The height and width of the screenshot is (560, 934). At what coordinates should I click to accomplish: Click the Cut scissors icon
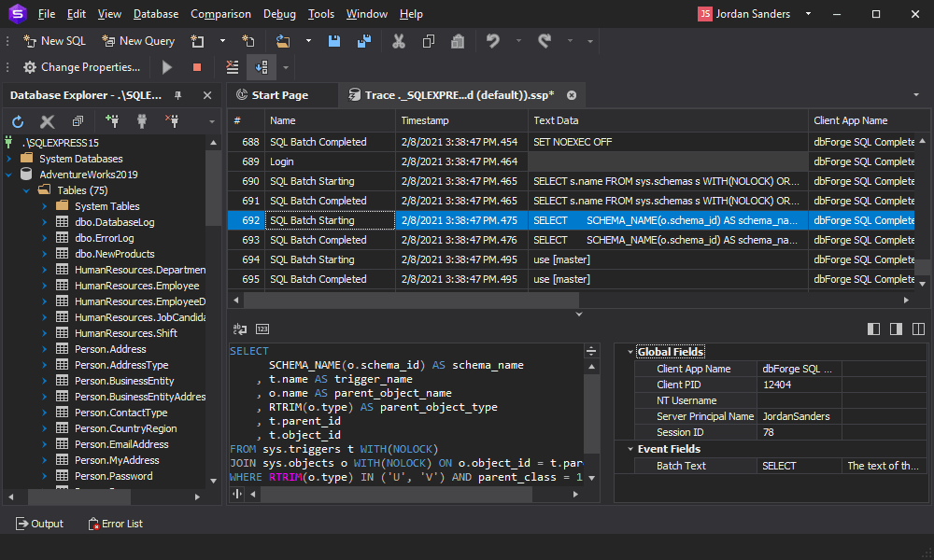(399, 41)
